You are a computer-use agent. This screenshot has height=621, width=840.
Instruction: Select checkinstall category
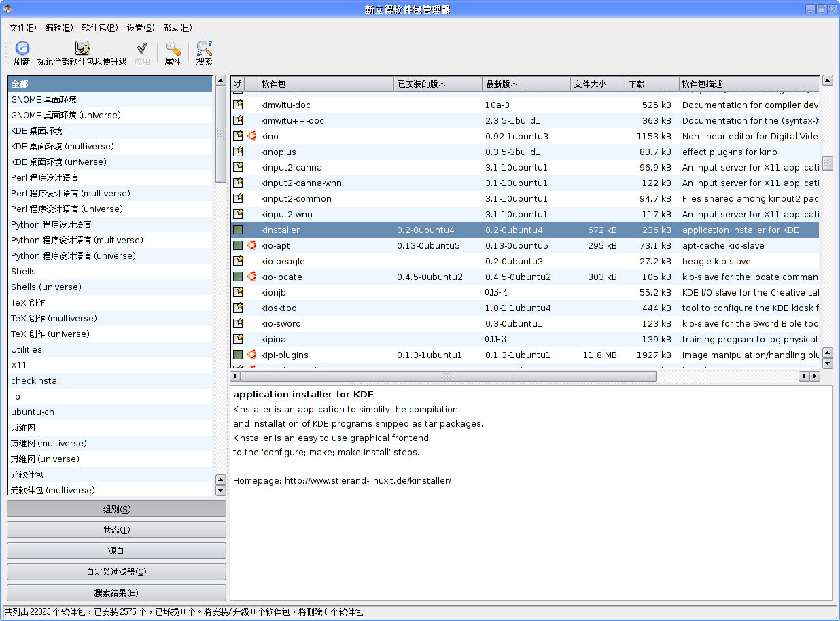[110, 381]
